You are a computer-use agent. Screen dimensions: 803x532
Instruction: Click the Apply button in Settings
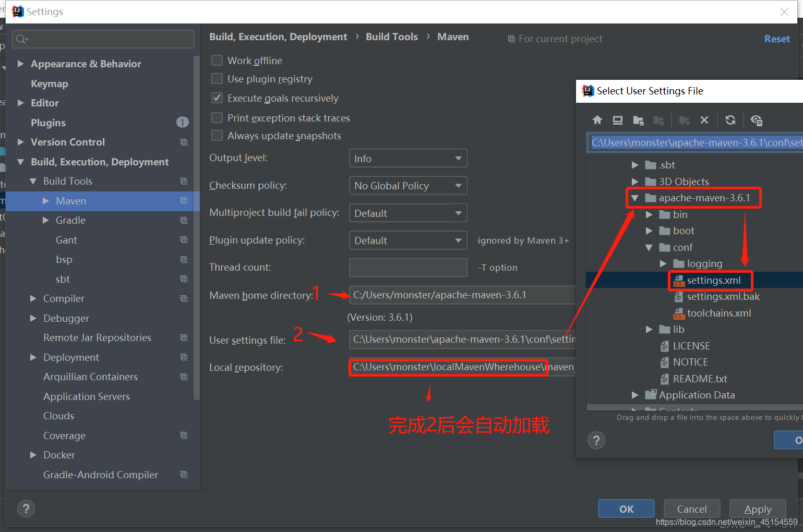(758, 509)
